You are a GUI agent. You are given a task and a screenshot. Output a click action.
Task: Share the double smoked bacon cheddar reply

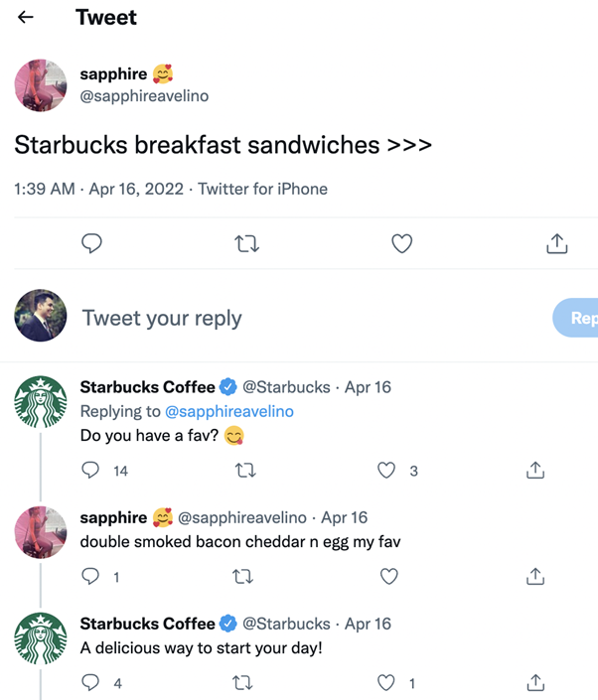pyautogui.click(x=535, y=576)
